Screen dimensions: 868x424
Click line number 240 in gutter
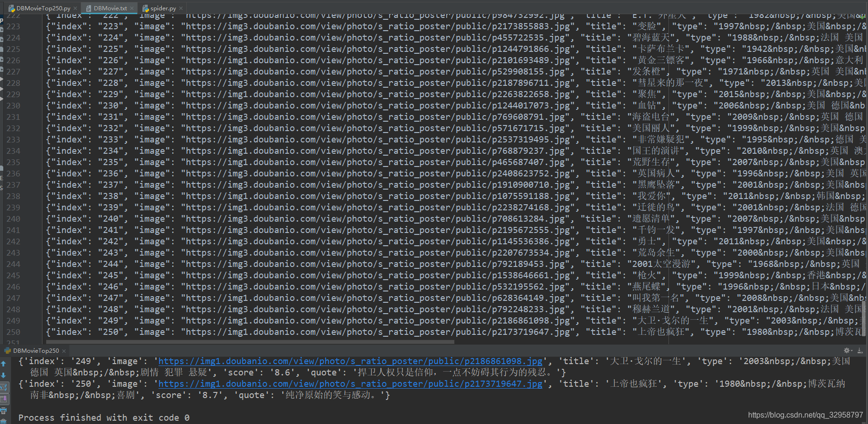coord(13,219)
